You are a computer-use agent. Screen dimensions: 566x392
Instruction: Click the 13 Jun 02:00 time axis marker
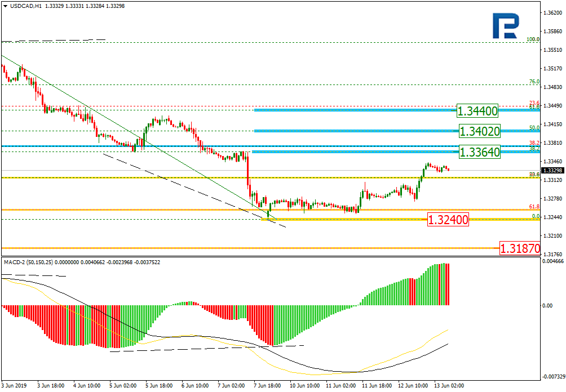(x=449, y=385)
